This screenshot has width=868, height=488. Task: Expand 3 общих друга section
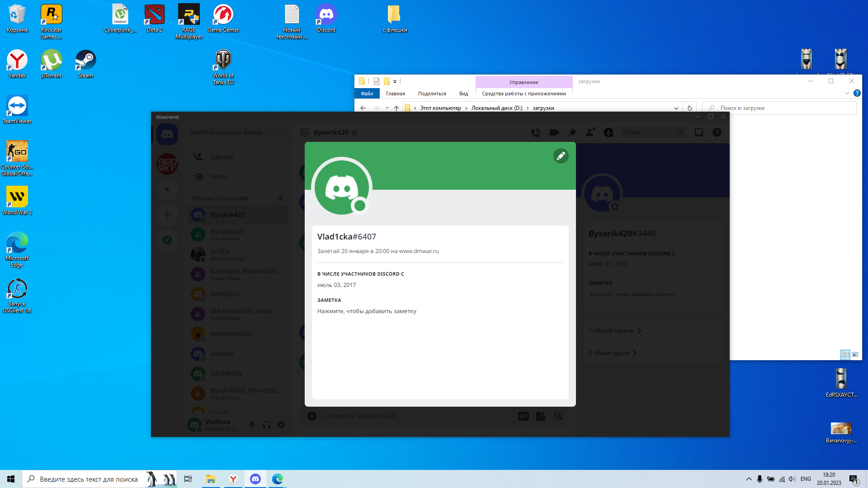coord(652,353)
